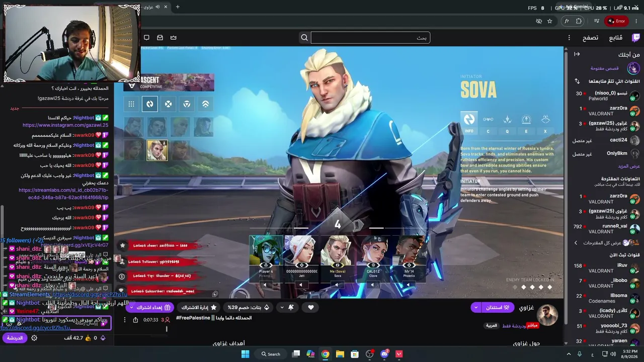Open the stories icon next to قصص مفتوحة
The height and width of the screenshot is (362, 644).
(x=633, y=68)
